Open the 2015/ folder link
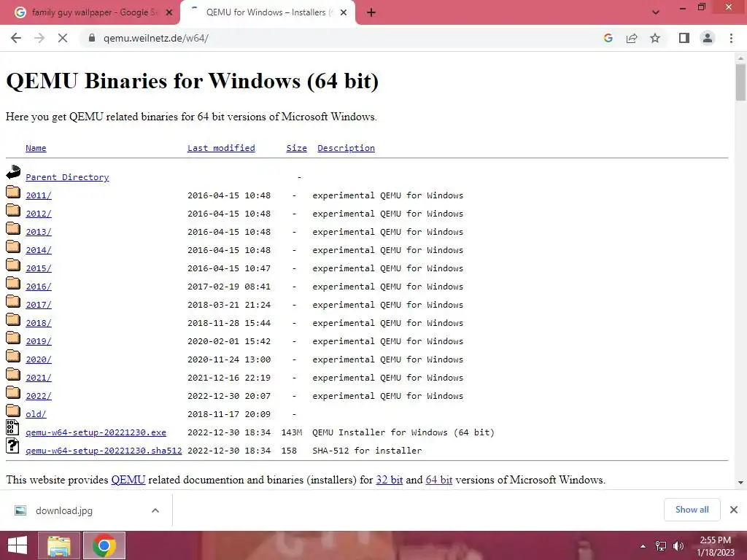Image resolution: width=747 pixels, height=560 pixels. [x=39, y=268]
